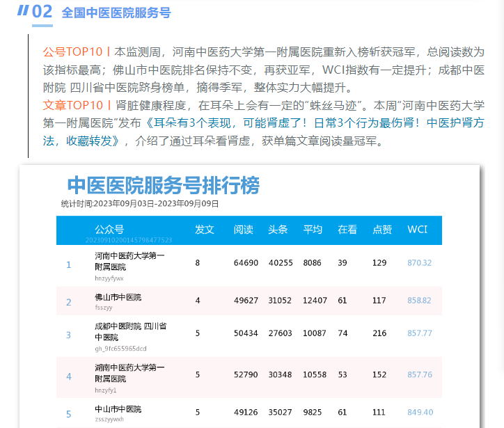Click the 头条 column header
Image resolution: width=504 pixels, height=428 pixels.
(278, 230)
